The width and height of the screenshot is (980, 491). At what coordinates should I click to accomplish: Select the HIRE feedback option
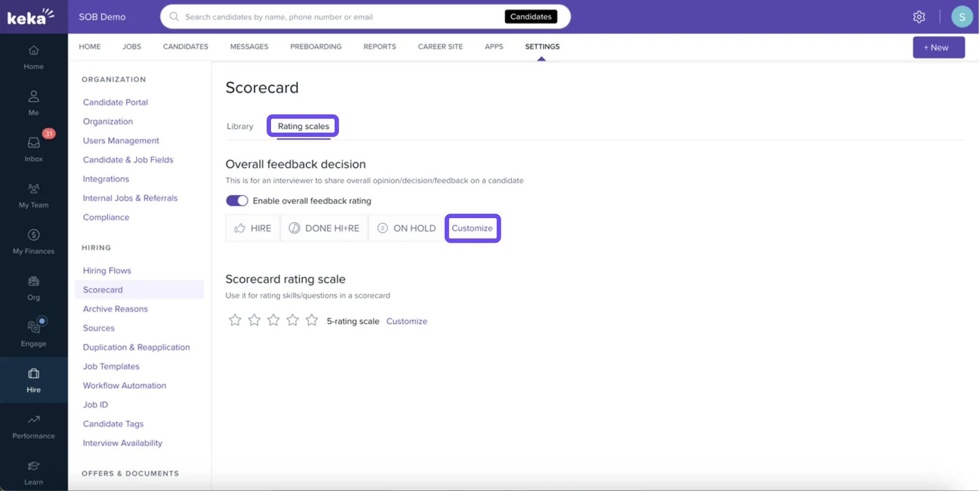(253, 229)
